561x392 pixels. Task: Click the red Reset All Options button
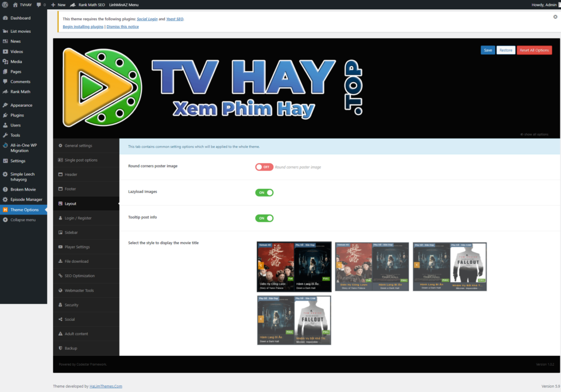pyautogui.click(x=534, y=50)
